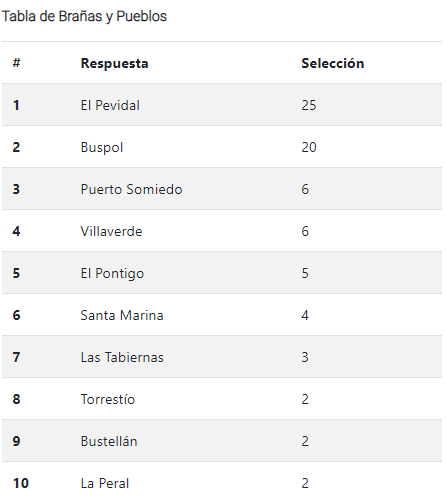The image size is (446, 502).
Task: Click row number 7
Action: pos(16,357)
